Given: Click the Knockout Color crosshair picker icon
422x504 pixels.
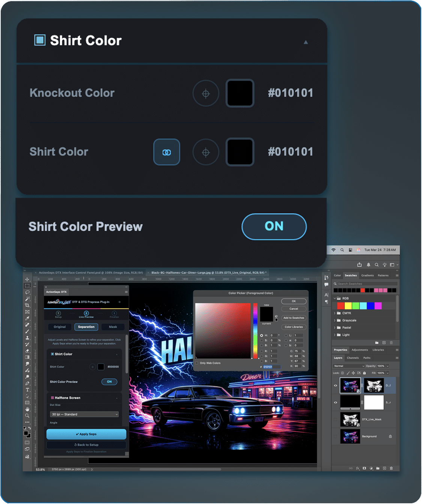Looking at the screenshot, I should tap(206, 93).
